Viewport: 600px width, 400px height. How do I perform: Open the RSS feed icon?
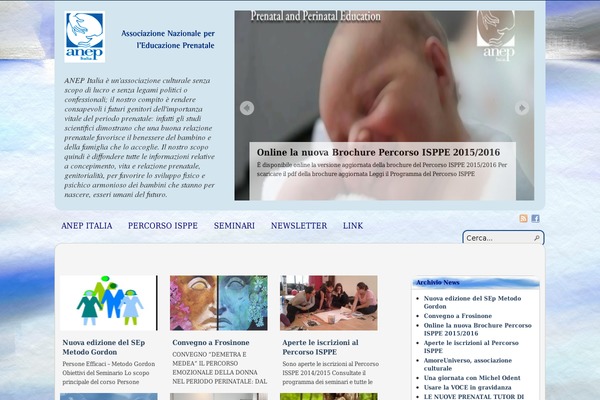point(523,218)
